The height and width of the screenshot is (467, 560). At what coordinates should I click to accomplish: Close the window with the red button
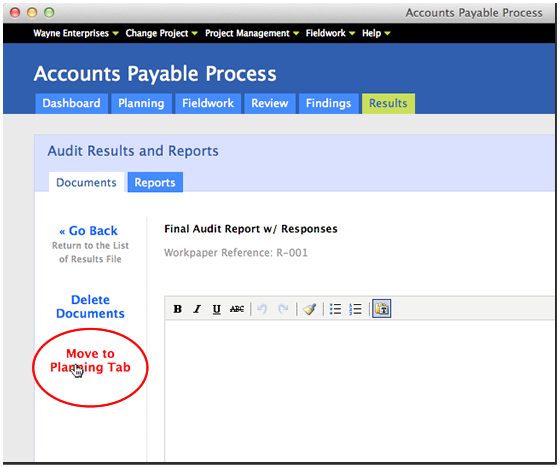(15, 13)
